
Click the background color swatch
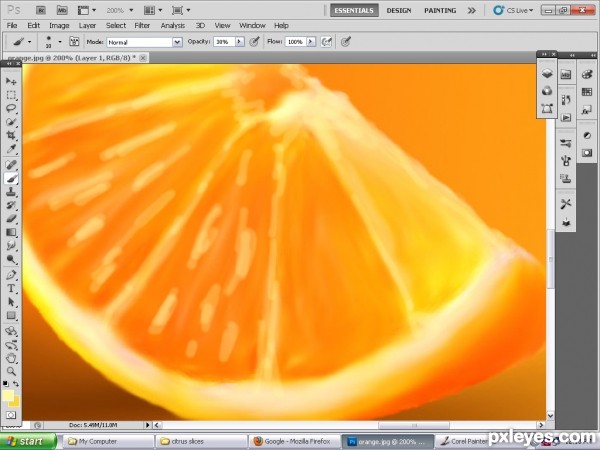coord(15,402)
